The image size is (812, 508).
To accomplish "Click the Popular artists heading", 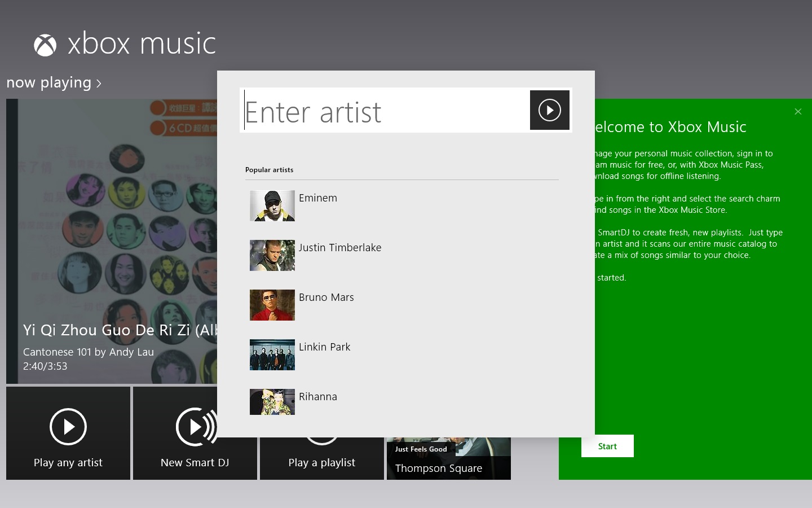I will pyautogui.click(x=270, y=170).
